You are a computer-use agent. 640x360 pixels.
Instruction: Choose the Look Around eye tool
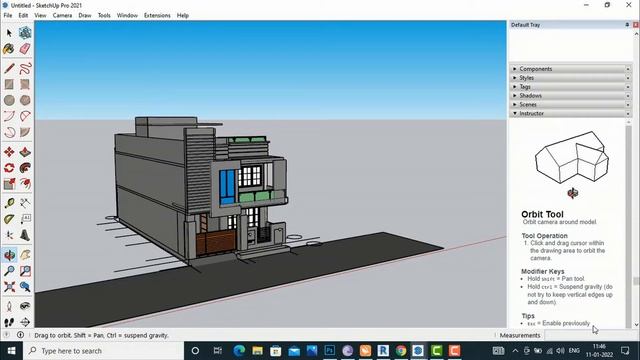tap(25, 306)
